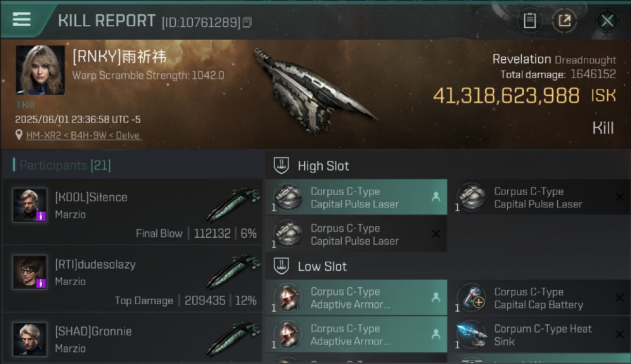This screenshot has height=364, width=631.
Task: Close the kill report window
Action: tap(607, 21)
